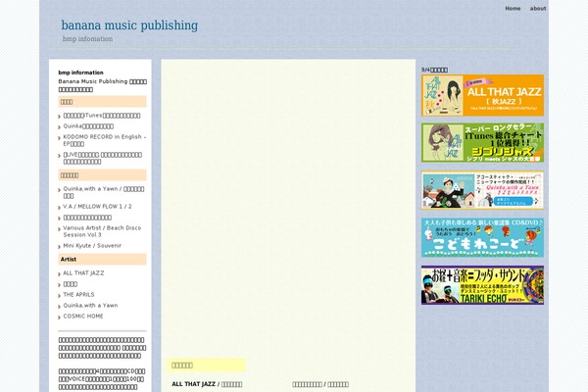The height and width of the screenshot is (392, 588).
Task: Open THE APRILS artist link
Action: click(78, 294)
